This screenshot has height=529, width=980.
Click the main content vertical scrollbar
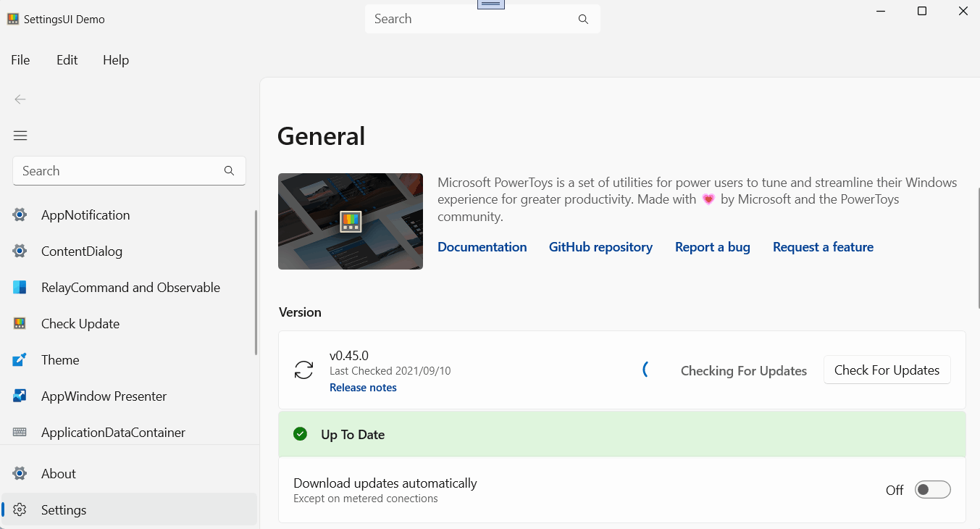pos(978,248)
